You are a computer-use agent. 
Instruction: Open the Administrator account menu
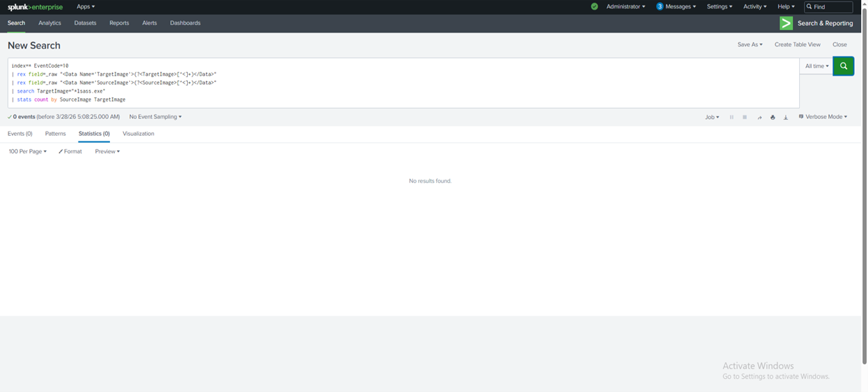click(x=625, y=6)
